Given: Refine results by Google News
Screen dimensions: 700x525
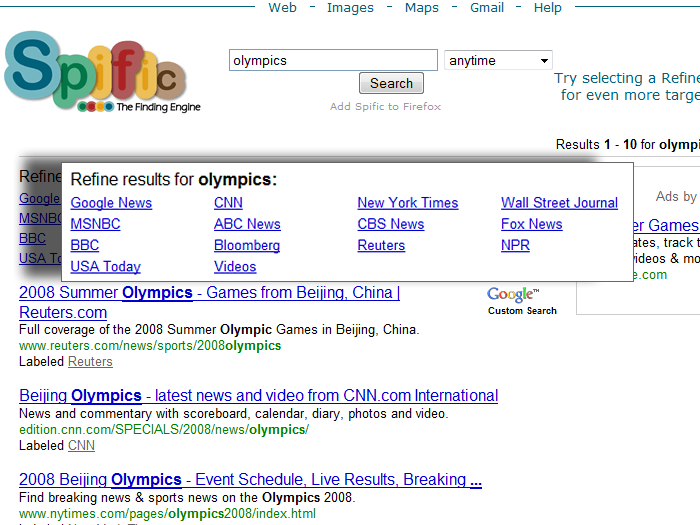Looking at the screenshot, I should click(111, 203).
